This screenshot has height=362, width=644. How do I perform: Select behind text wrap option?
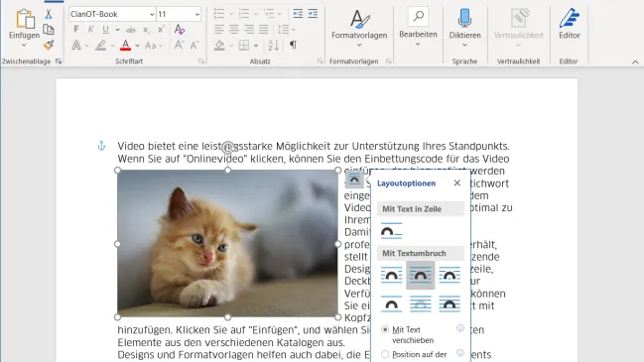point(421,304)
